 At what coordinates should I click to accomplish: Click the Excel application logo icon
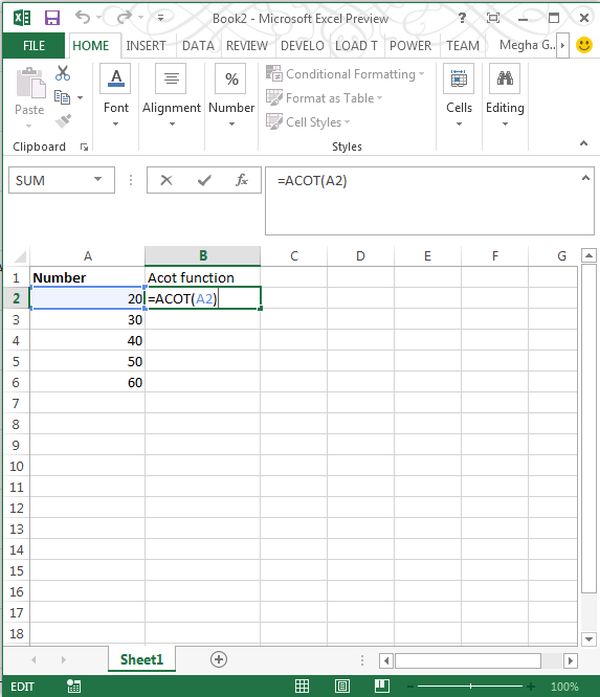coord(22,18)
